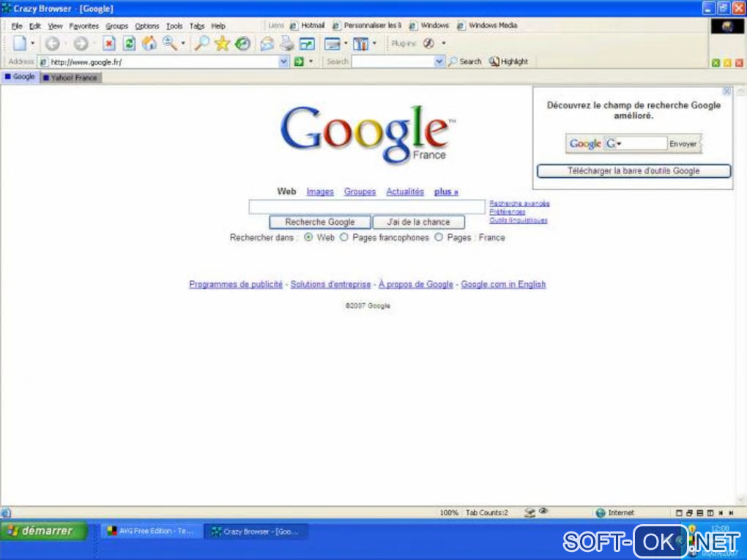Image resolution: width=747 pixels, height=560 pixels.
Task: Click the status bar page icon at bottom left
Action: tap(6, 513)
